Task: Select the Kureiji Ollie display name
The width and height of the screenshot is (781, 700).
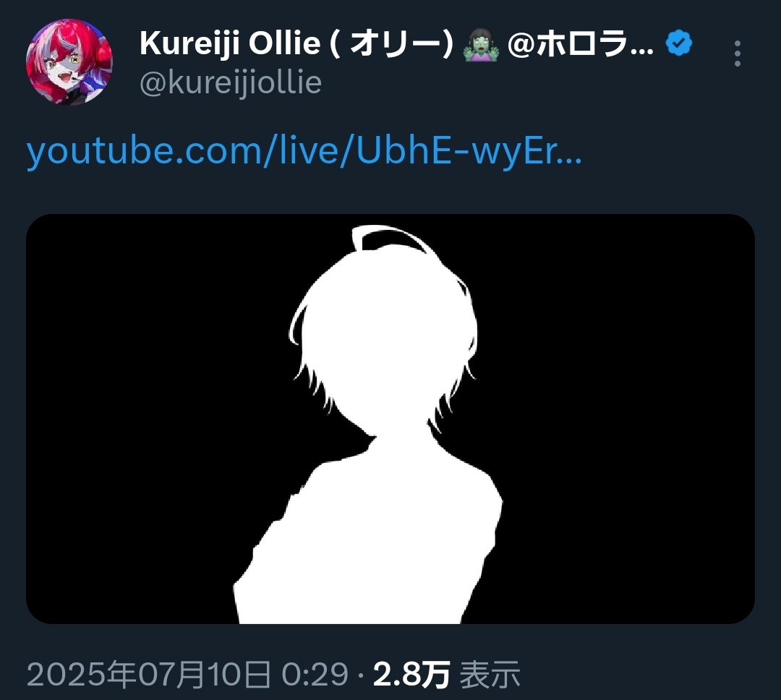Action: (x=230, y=43)
